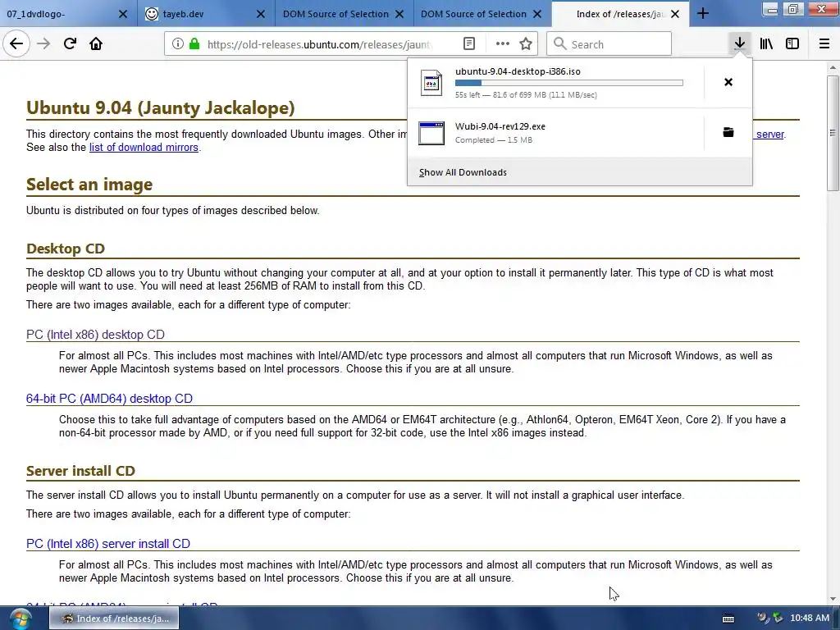Image resolution: width=840 pixels, height=630 pixels.
Task: Click the green padlock security icon
Action: [x=194, y=44]
